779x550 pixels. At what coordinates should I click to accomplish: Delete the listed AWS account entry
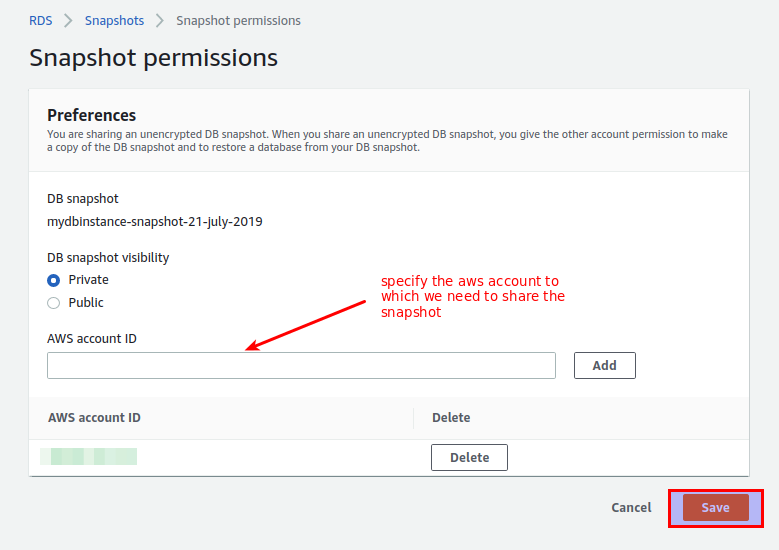pyautogui.click(x=469, y=458)
